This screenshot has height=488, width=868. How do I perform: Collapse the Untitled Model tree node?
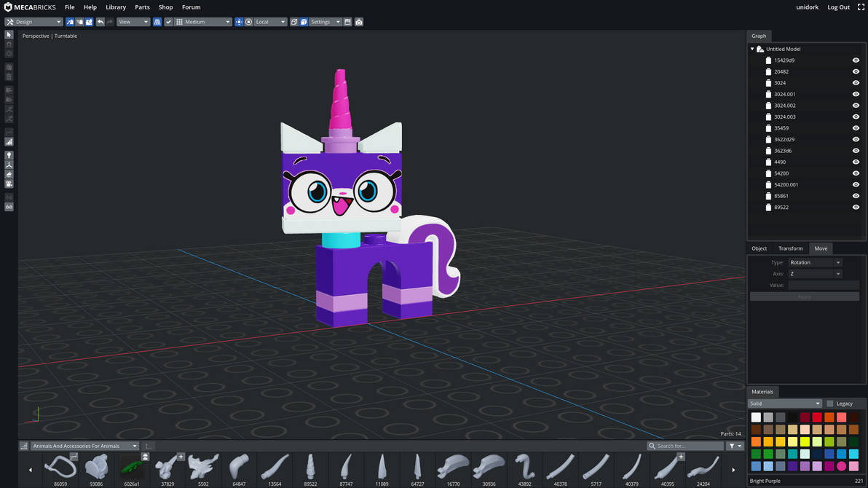click(751, 48)
